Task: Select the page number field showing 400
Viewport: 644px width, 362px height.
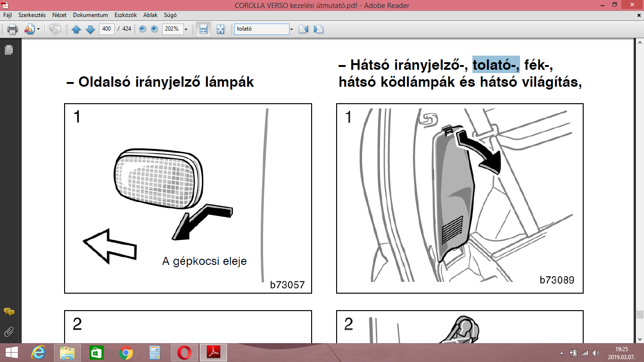Action: coord(107,29)
